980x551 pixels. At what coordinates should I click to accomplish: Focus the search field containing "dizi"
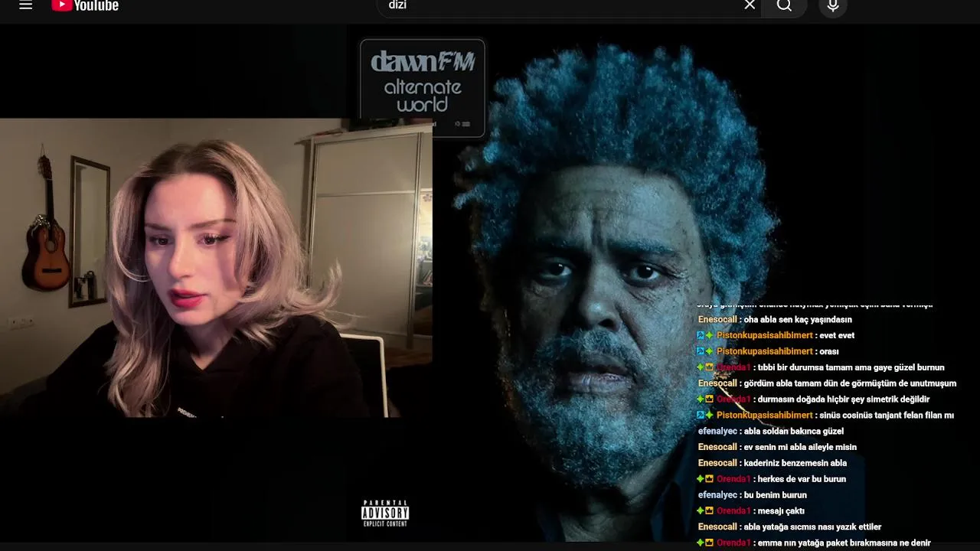pyautogui.click(x=568, y=6)
